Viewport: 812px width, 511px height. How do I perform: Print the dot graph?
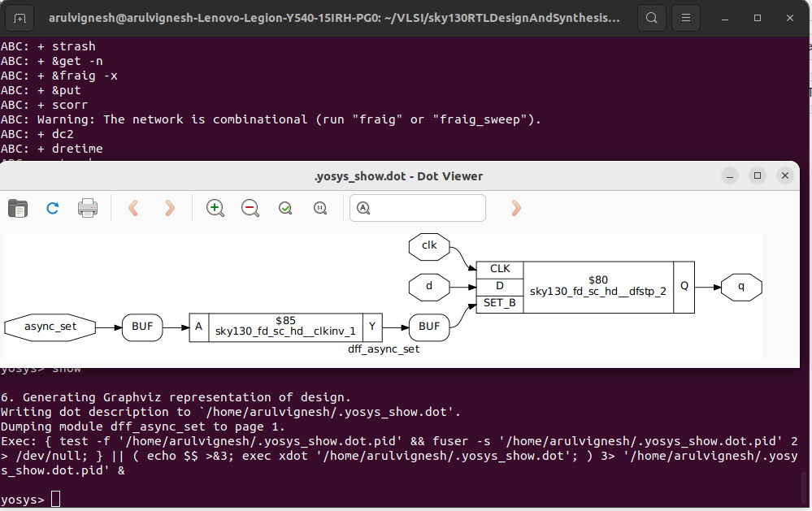pos(88,208)
